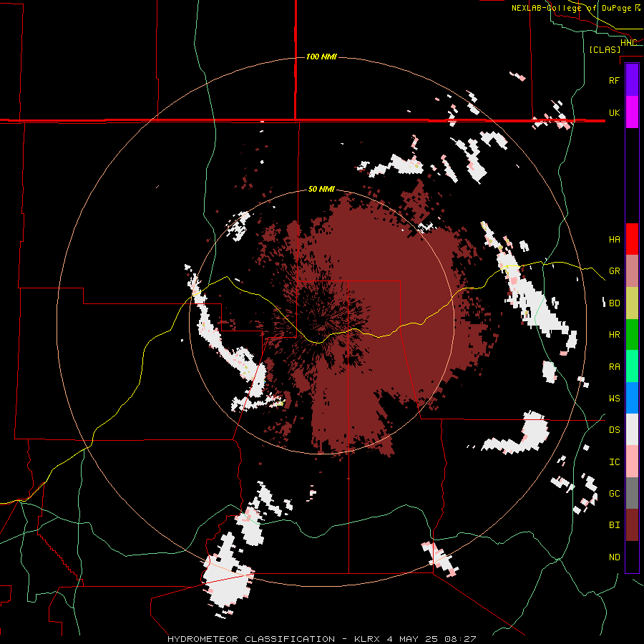Click the red HA legend color swatch
The width and height of the screenshot is (644, 644).
(632, 239)
